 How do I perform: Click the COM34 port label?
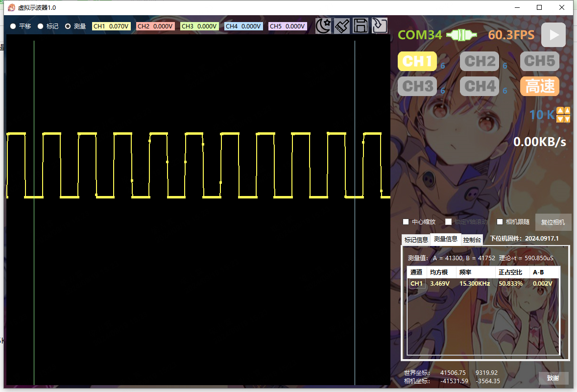click(420, 35)
